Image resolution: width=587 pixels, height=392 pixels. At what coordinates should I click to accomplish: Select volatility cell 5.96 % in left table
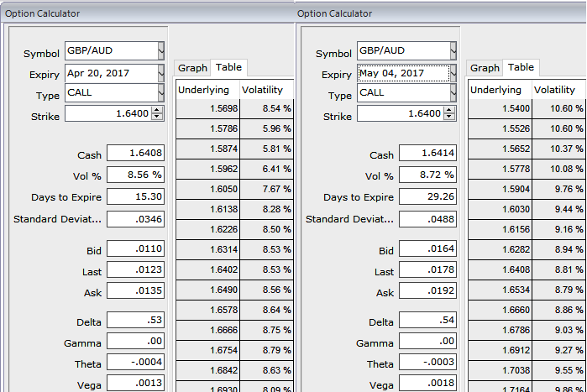266,129
